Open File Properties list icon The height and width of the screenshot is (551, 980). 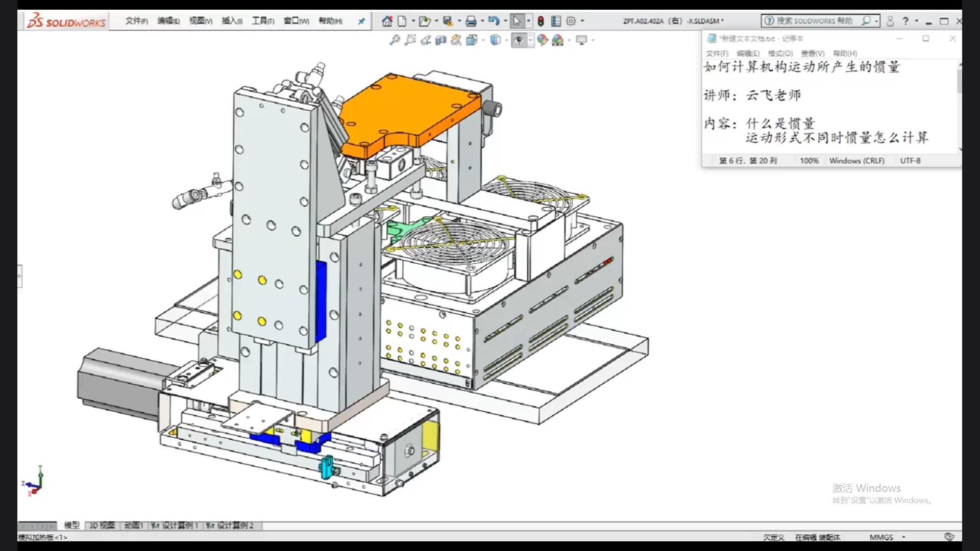[556, 21]
